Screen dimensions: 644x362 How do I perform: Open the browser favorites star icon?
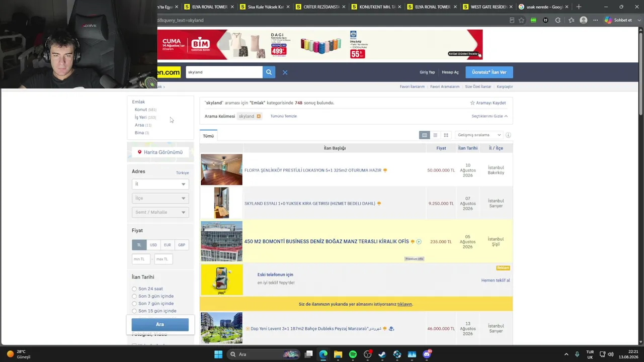[522, 20]
